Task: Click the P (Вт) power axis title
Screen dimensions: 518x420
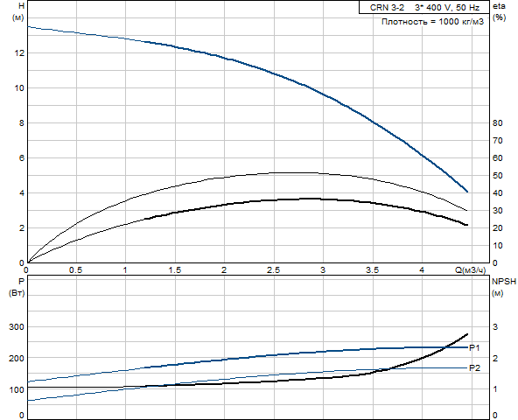Action: click(x=17, y=287)
